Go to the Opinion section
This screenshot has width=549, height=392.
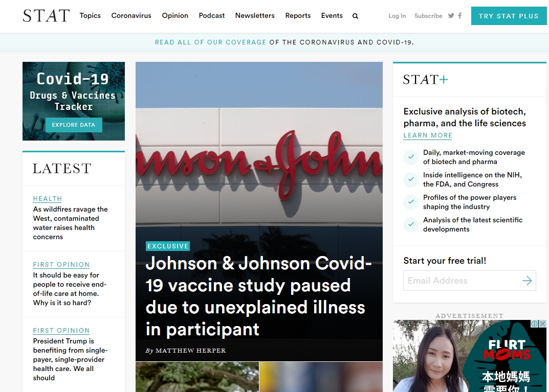(175, 16)
